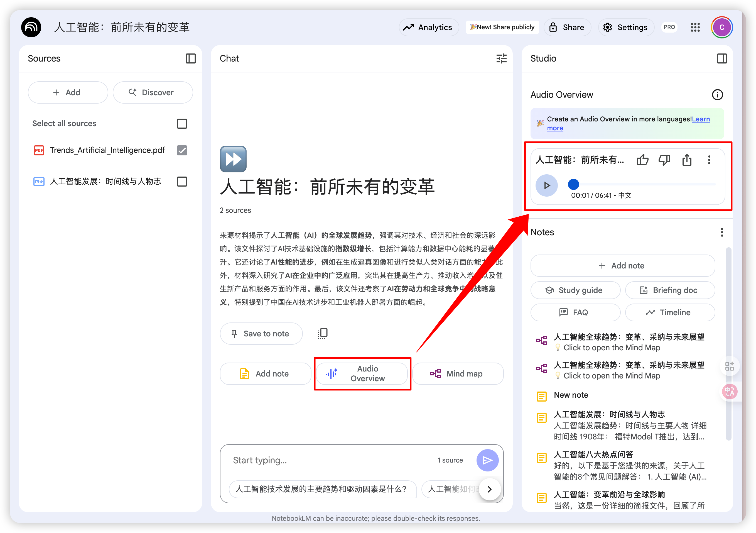Click the New Share publicly badge
This screenshot has height=533, width=756.
click(502, 27)
